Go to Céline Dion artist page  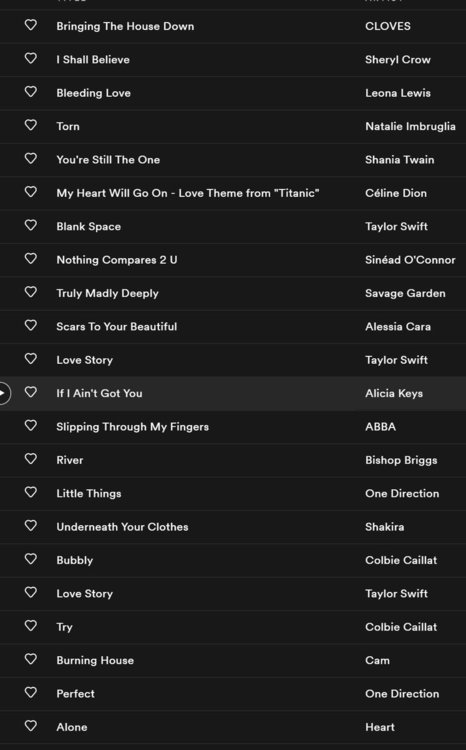point(396,193)
